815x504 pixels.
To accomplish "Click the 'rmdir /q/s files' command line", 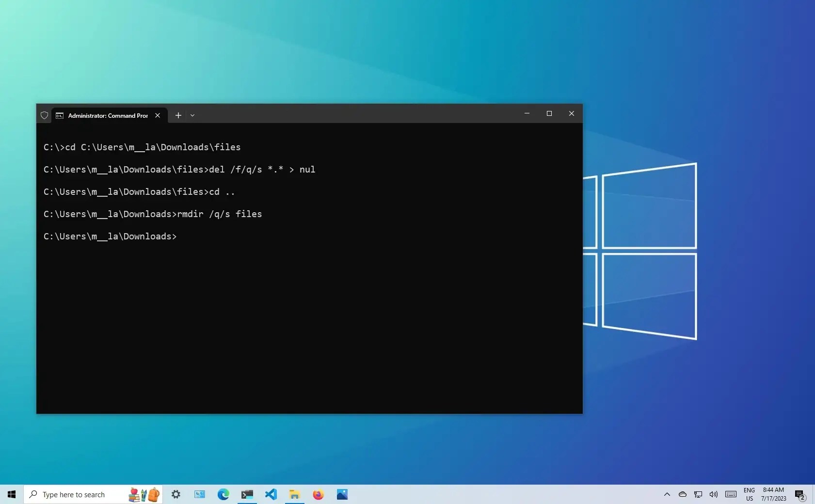I will click(153, 214).
